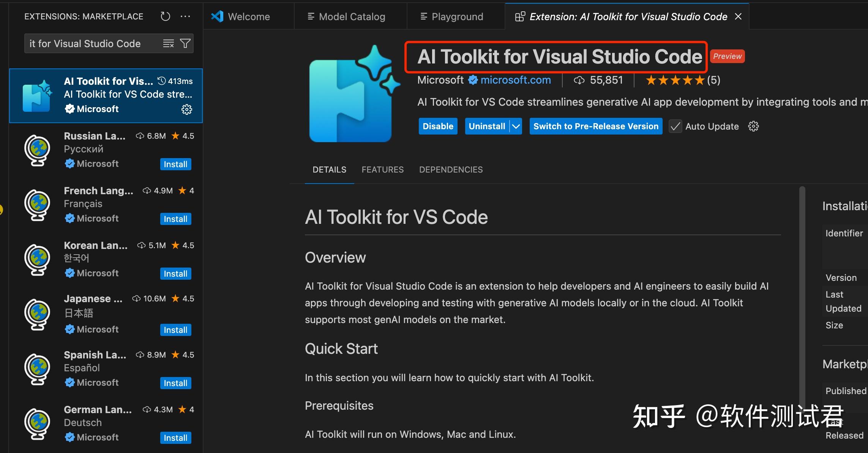Viewport: 868px width, 453px height.
Task: Toggle the Auto Update checkbox
Action: coord(675,126)
